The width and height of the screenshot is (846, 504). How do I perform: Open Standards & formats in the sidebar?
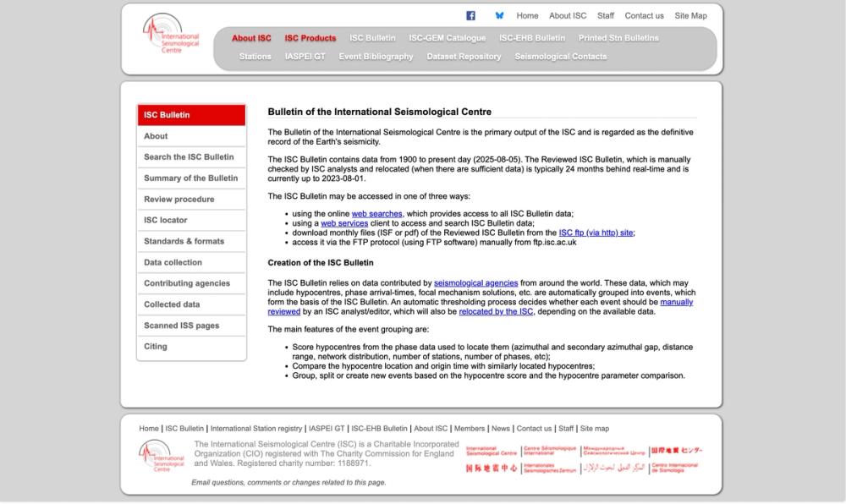coord(191,241)
